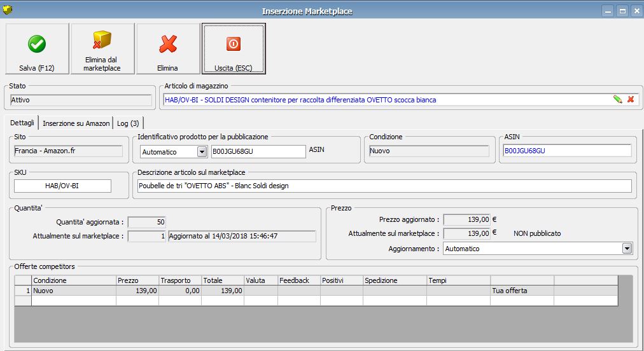Click the Feedback column header
The height and width of the screenshot is (351, 644).
[x=300, y=280]
